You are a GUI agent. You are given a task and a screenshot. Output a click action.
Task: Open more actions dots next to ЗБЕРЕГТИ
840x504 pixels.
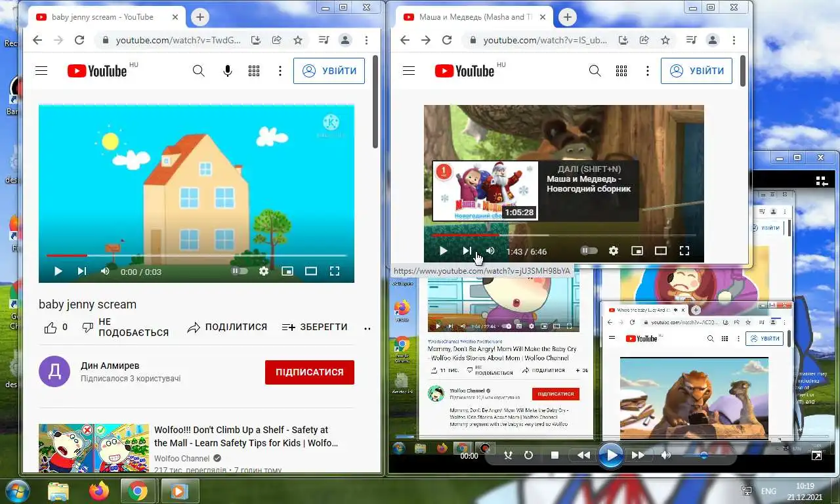[367, 328]
